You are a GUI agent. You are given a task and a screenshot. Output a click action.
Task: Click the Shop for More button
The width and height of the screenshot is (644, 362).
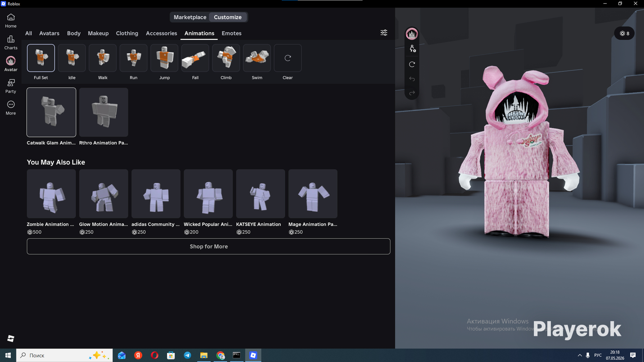(209, 247)
